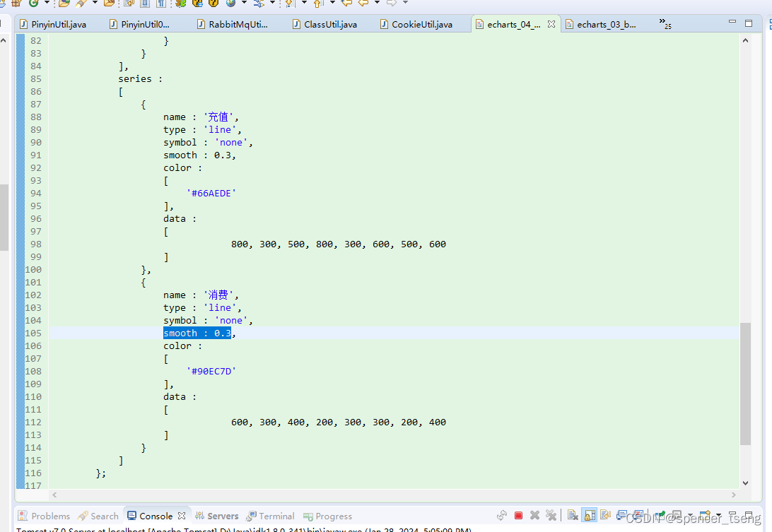Clear the Console output with clear icon
772x532 pixels.
[x=573, y=515]
